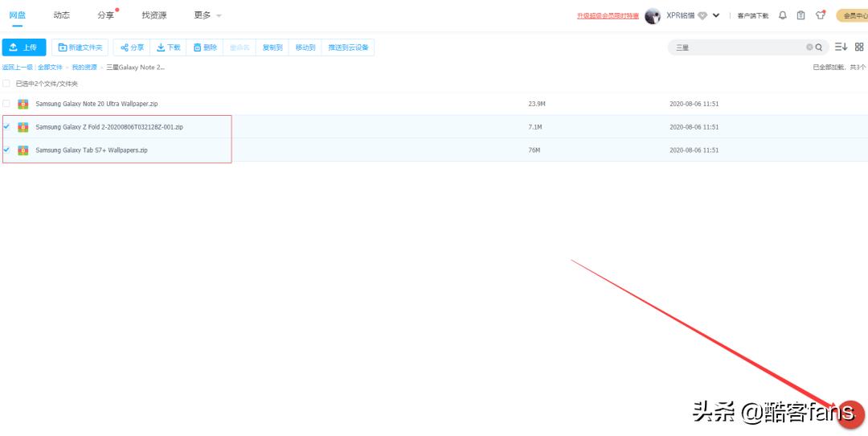Click the zip icon of Galaxy Note 20 Ultra Wallpaper
The height and width of the screenshot is (436, 868).
coord(23,104)
